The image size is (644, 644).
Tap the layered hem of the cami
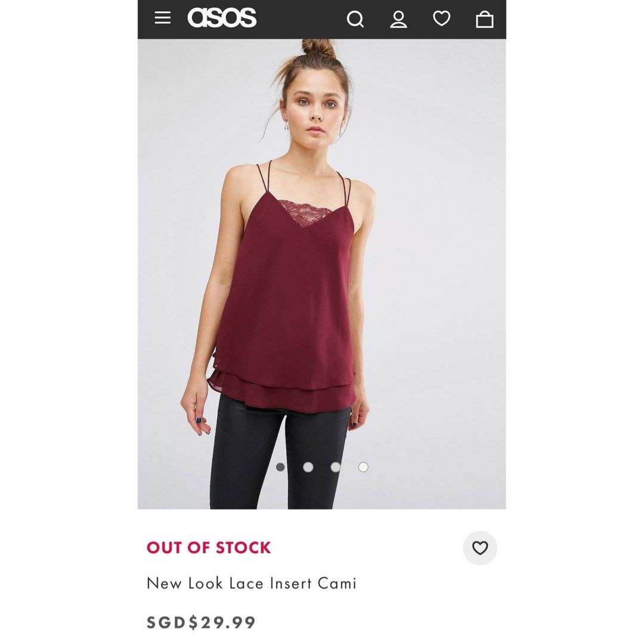pyautogui.click(x=281, y=390)
